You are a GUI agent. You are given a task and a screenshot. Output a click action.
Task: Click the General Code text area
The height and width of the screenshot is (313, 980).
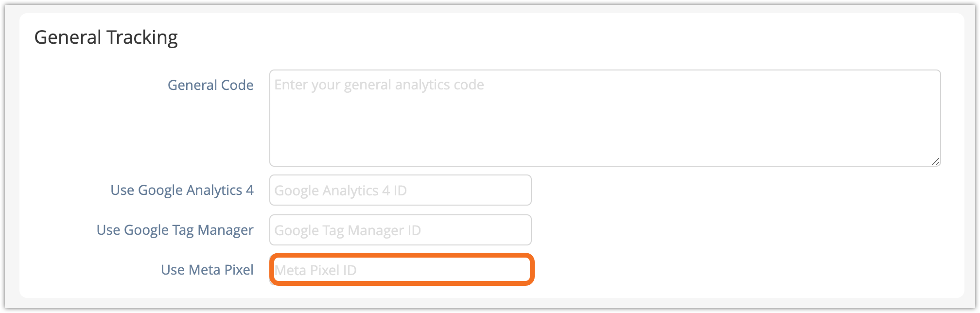[605, 118]
